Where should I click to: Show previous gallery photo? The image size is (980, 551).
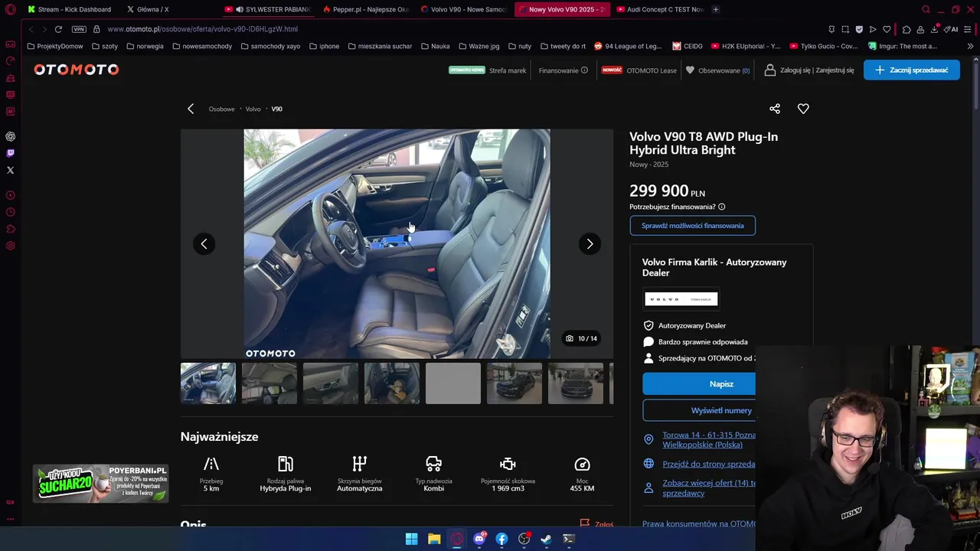204,243
